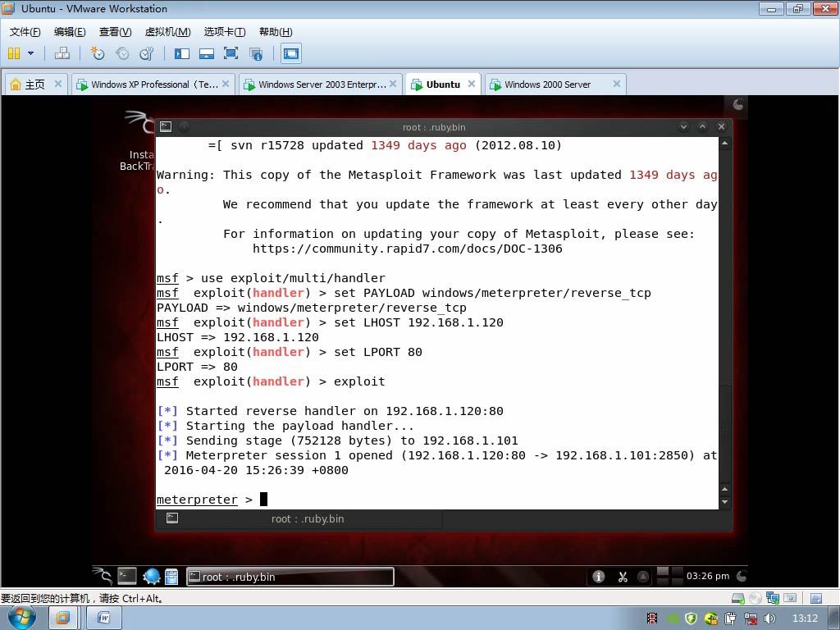Click the klipper scissors tray icon
Screen dimensions: 840x630
click(623, 577)
